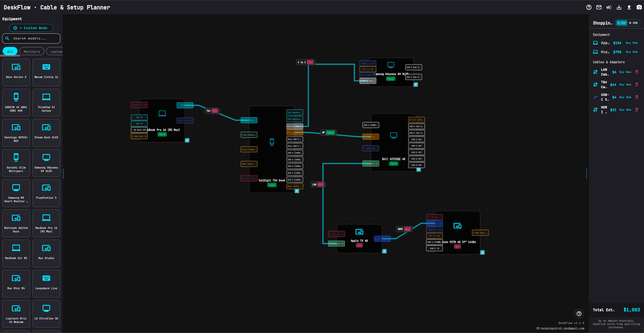Toggle the Buy badge on TB4 cable

(x=215, y=111)
